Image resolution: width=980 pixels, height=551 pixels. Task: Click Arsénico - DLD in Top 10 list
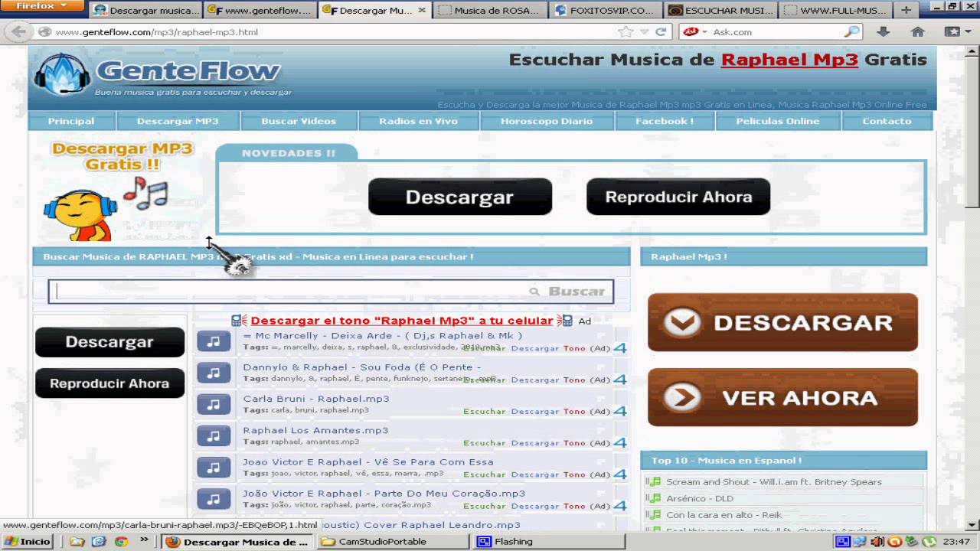click(700, 499)
